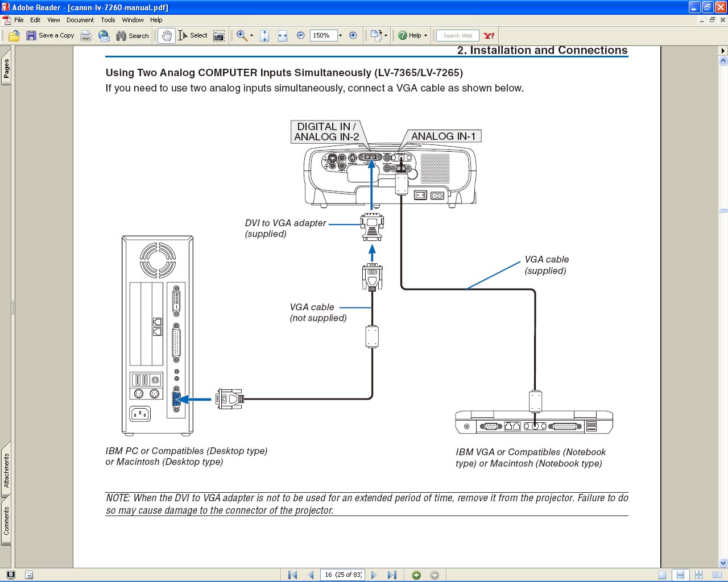Click the toolbar overflow arrow at right
The image size is (728, 582).
(x=723, y=51)
